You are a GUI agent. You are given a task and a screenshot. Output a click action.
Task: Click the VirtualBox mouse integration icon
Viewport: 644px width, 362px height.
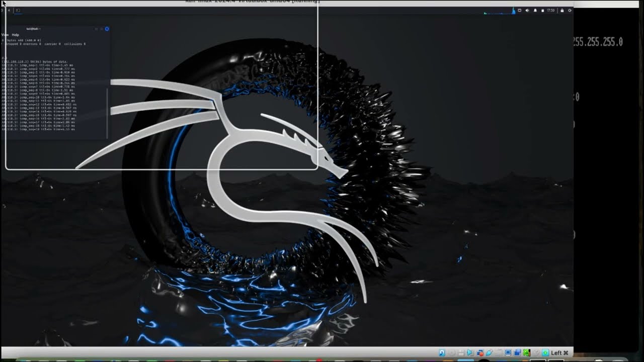coord(536,352)
